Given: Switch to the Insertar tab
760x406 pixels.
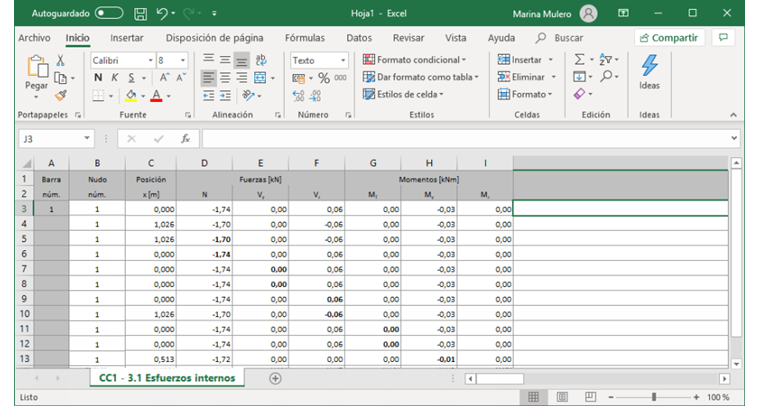Looking at the screenshot, I should point(127,38).
